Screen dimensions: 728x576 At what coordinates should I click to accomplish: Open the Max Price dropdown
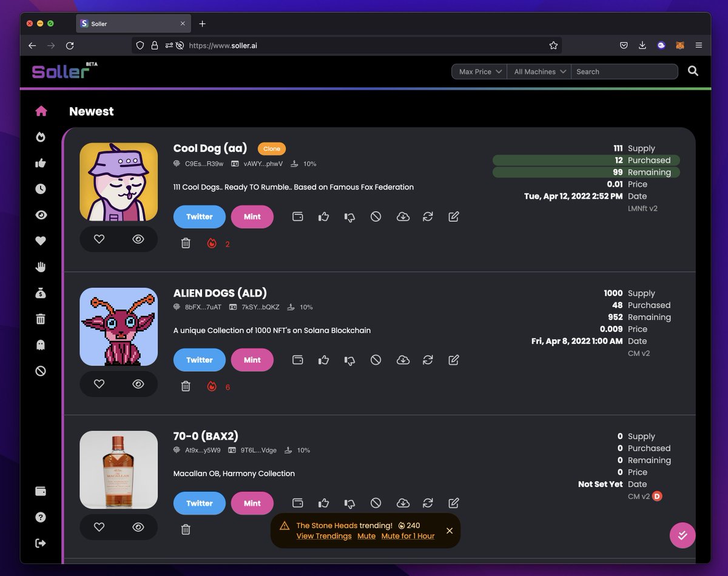(x=479, y=72)
